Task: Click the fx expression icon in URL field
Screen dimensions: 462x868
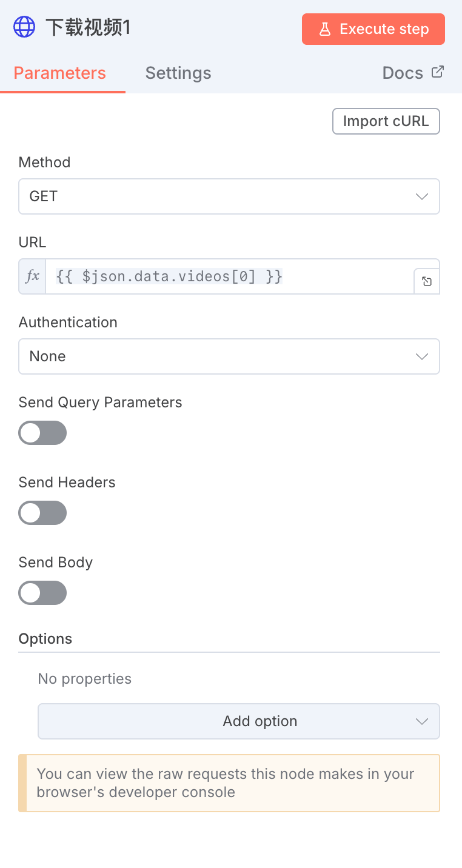Action: [x=33, y=276]
